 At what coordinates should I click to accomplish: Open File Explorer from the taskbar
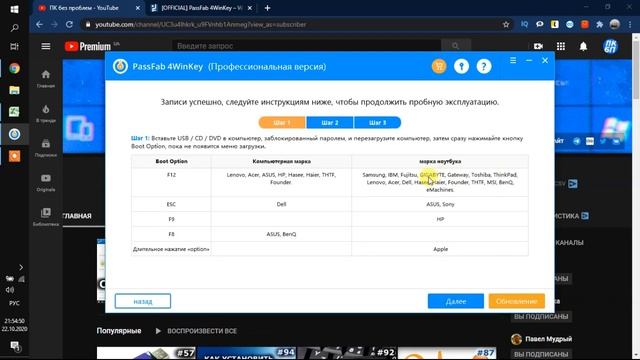(x=14, y=90)
